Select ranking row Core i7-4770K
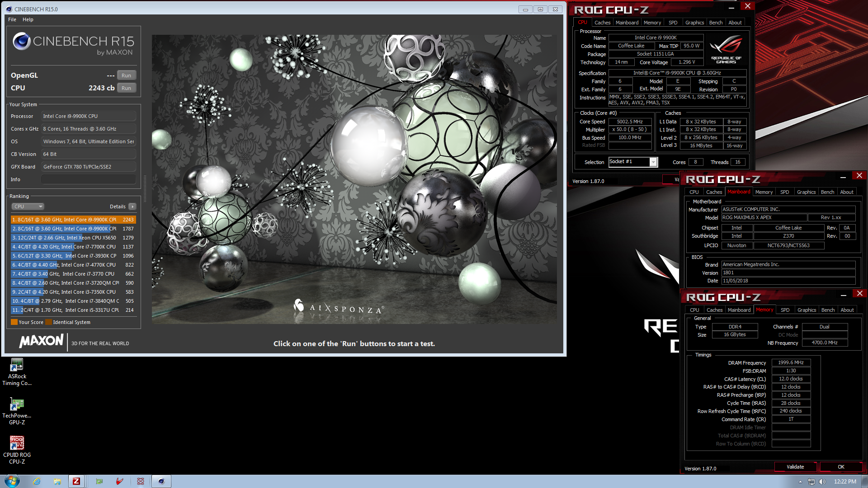 click(73, 265)
